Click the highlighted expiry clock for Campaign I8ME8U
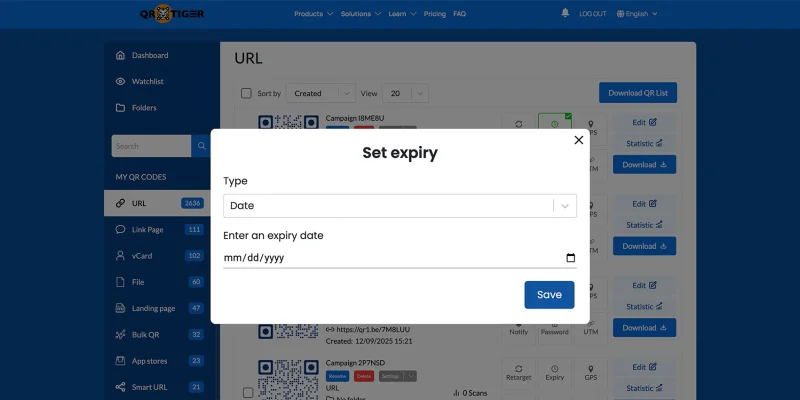The height and width of the screenshot is (400, 800). (x=555, y=124)
